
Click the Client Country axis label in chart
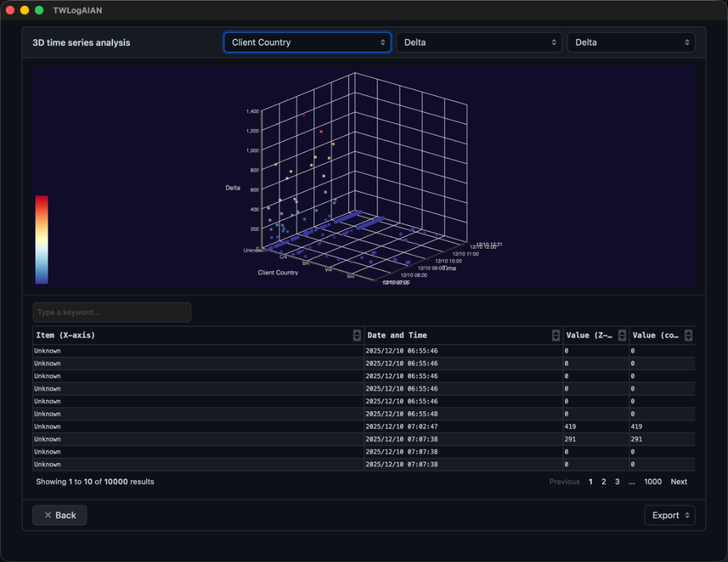(x=278, y=272)
